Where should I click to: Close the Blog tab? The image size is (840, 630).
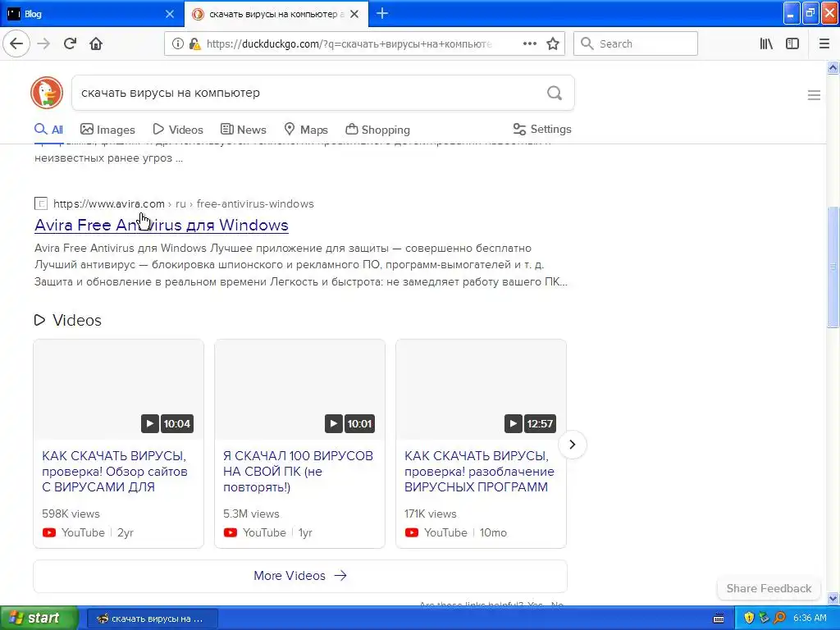tap(170, 14)
